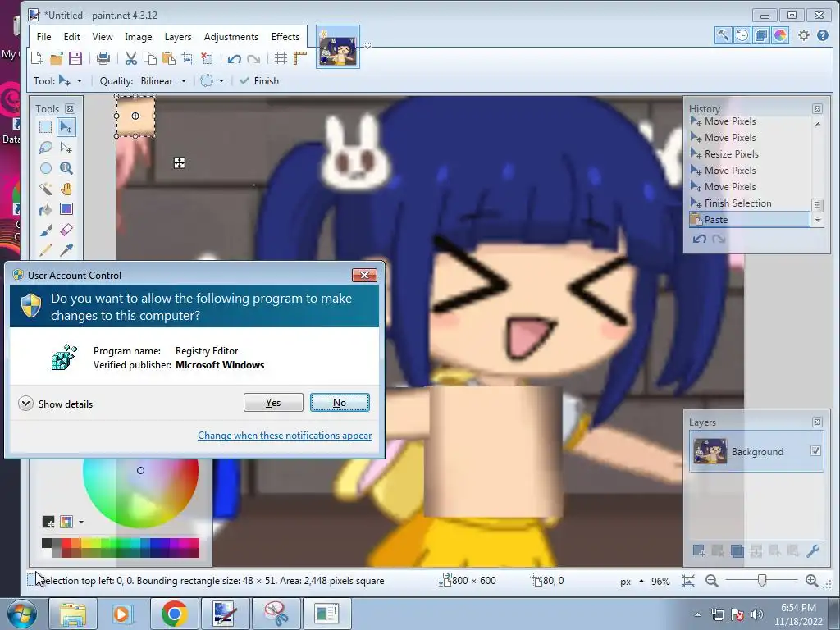This screenshot has width=840, height=630.
Task: Select the Rectangle Select tool
Action: pos(46,127)
